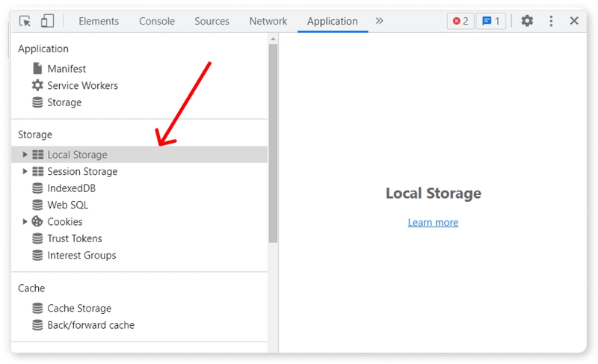
Task: Expand the Local Storage tree arrow
Action: tap(25, 155)
